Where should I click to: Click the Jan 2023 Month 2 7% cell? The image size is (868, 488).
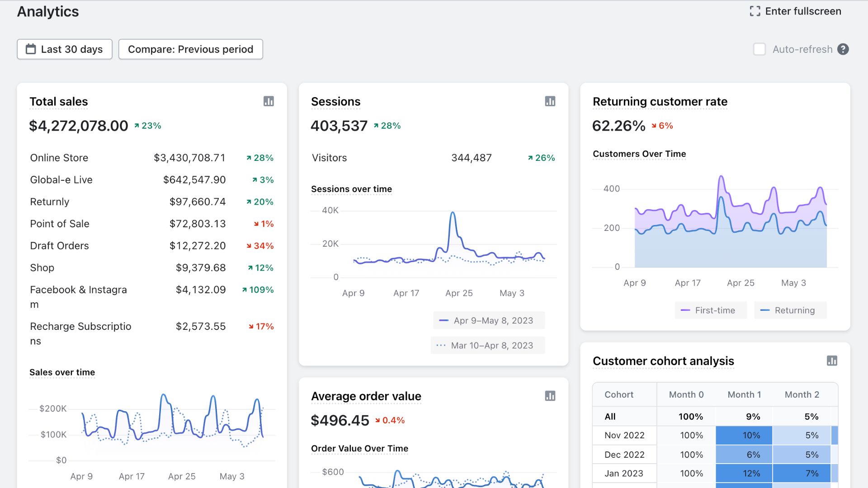[802, 474]
